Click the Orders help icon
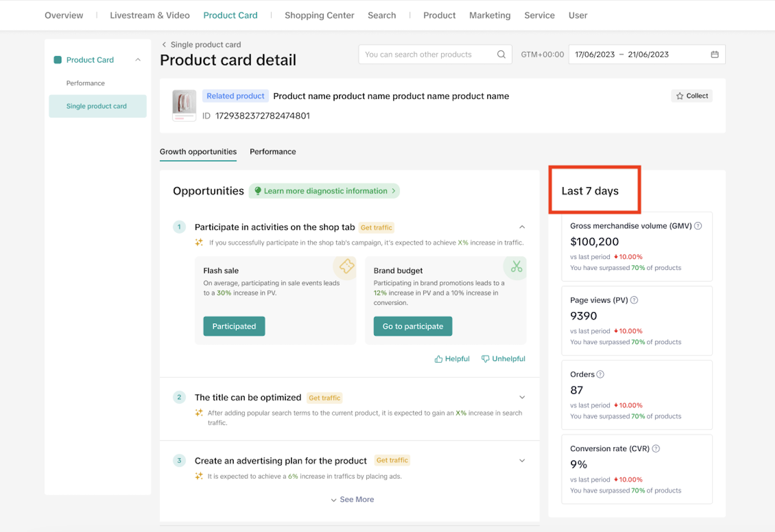Screen dimensions: 775x532 coord(600,374)
